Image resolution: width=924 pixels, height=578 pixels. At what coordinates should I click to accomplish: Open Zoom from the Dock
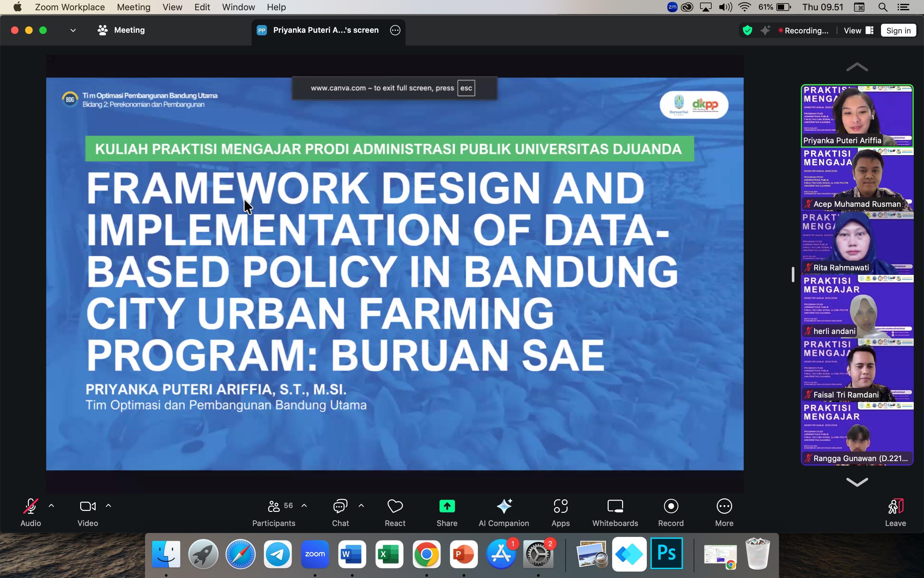point(315,554)
